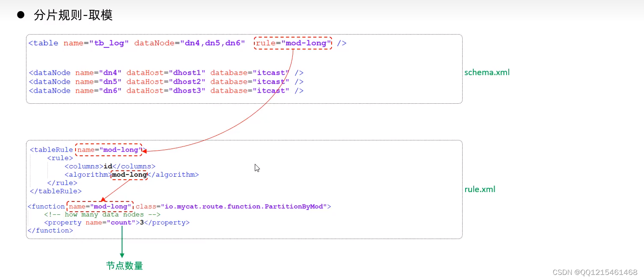644x280 pixels.
Task: Click the closing "</function>" tag
Action: pyautogui.click(x=50, y=230)
